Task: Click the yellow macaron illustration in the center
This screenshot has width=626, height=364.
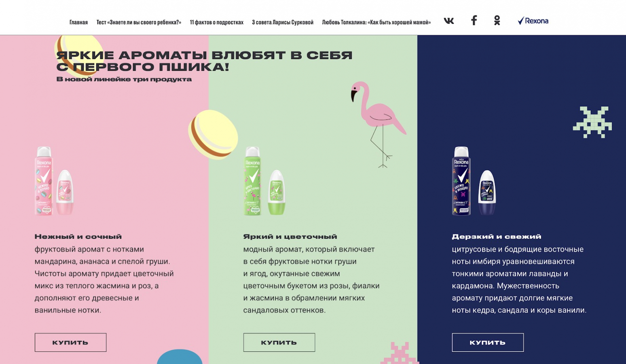Action: tap(213, 133)
